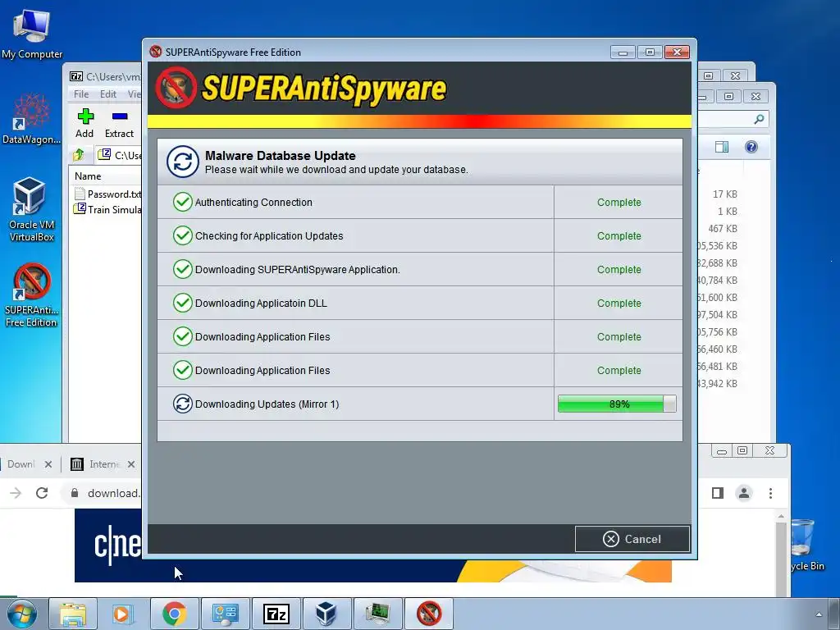Click the 467 KB size entry
Viewport: 840px width, 630px height.
click(x=723, y=228)
